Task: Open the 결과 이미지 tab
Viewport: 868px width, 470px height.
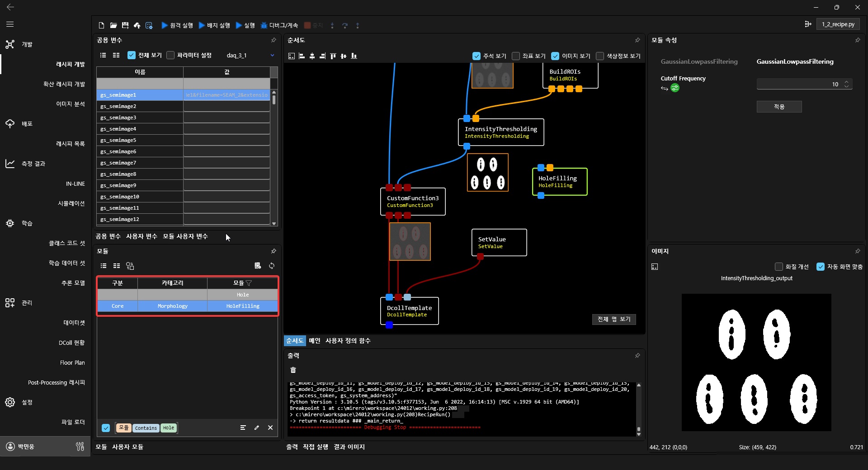Action: [x=349, y=447]
